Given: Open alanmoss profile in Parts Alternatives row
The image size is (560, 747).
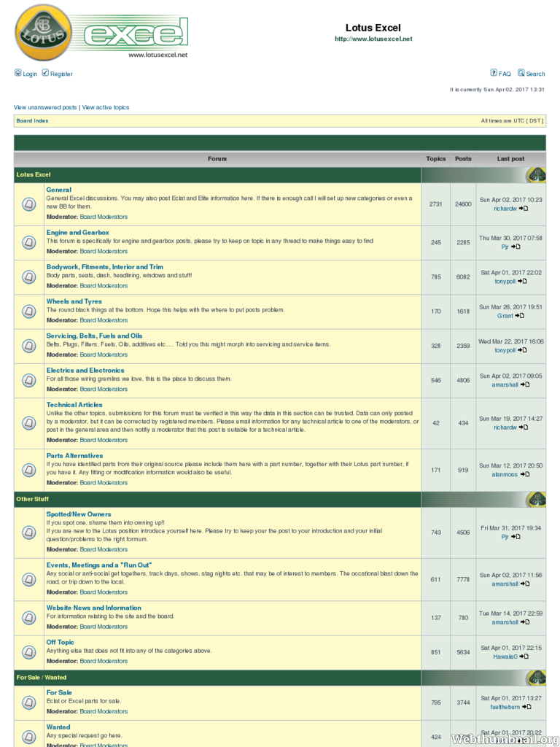Looking at the screenshot, I should (505, 474).
